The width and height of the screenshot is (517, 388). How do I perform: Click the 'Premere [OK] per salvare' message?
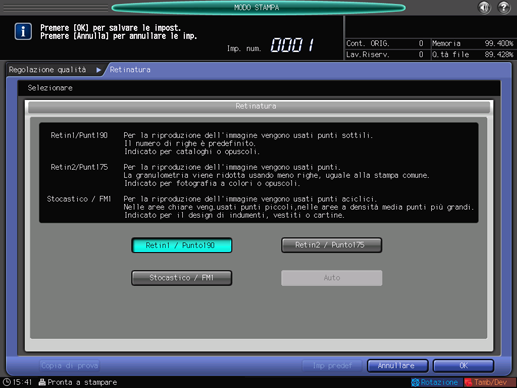click(x=110, y=28)
